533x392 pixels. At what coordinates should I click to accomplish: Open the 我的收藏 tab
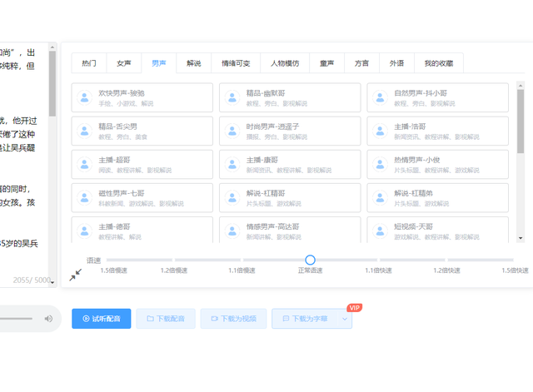point(439,63)
